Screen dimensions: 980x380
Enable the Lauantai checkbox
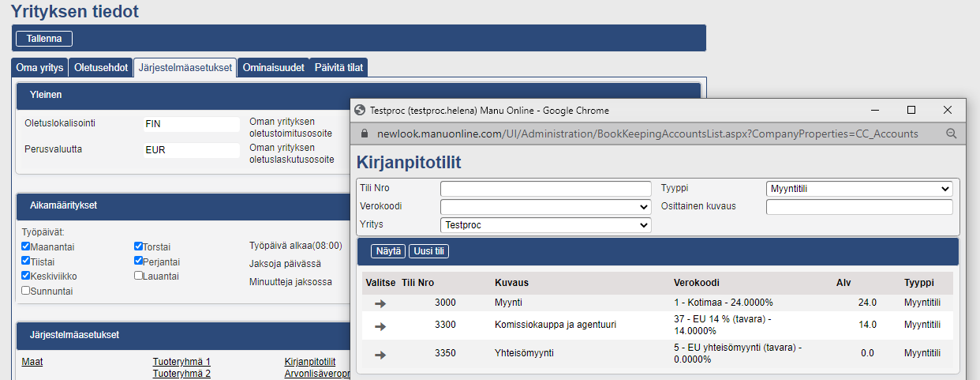coord(139,276)
